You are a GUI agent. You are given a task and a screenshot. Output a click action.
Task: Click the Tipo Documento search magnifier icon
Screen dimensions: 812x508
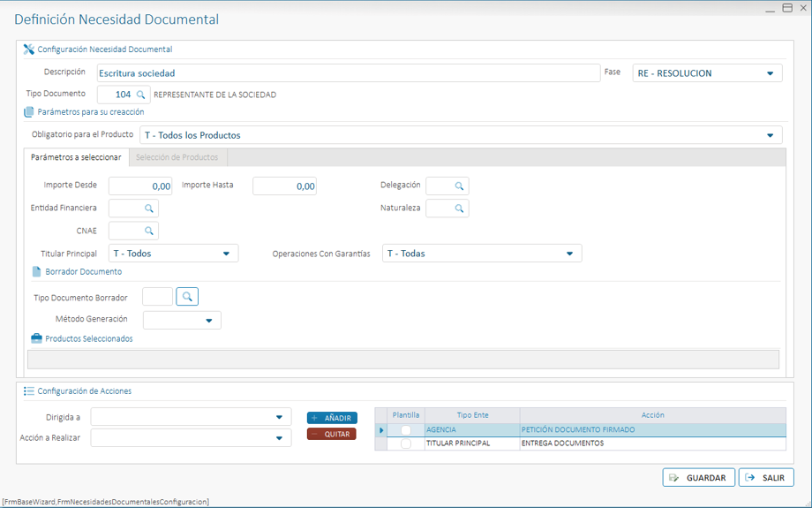[140, 95]
